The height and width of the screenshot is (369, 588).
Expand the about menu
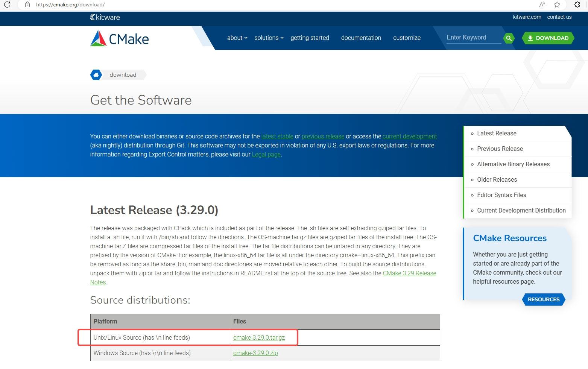click(237, 38)
